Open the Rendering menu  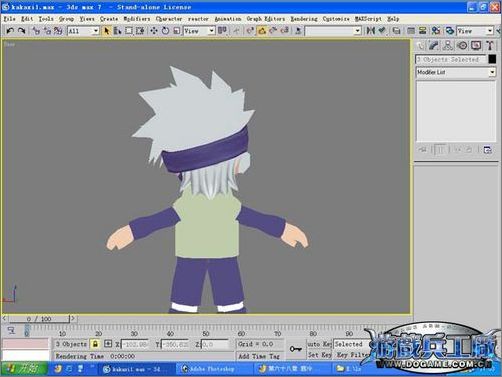[304, 19]
